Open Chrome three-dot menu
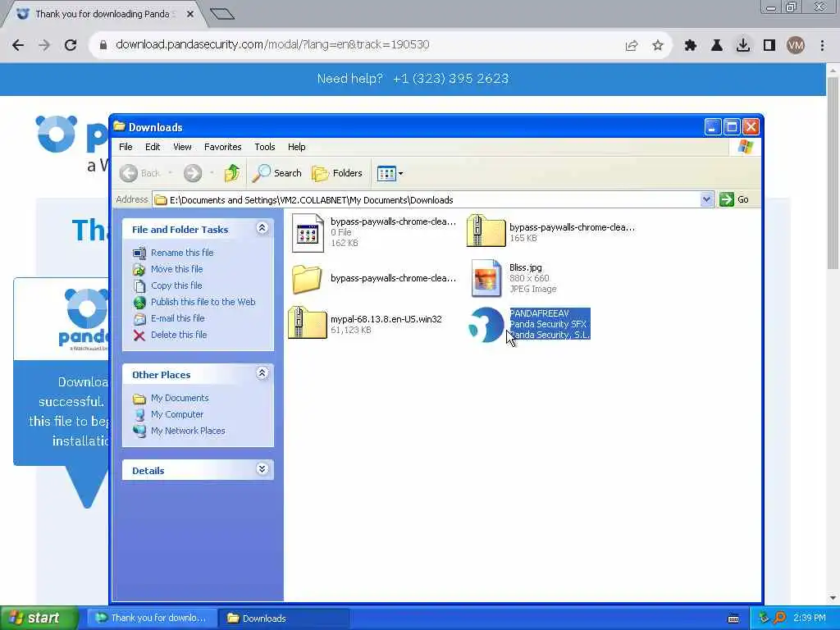The width and height of the screenshot is (840, 630). click(x=822, y=46)
